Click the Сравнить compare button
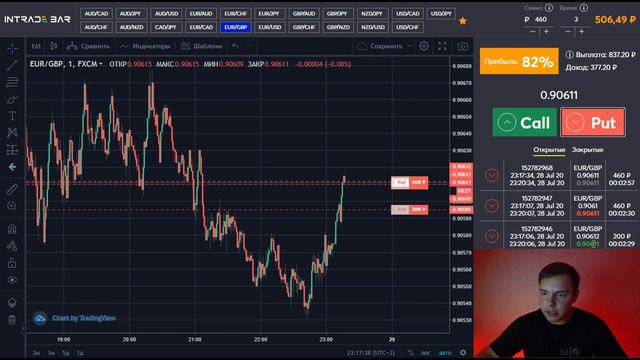The width and height of the screenshot is (640, 360). [88, 46]
